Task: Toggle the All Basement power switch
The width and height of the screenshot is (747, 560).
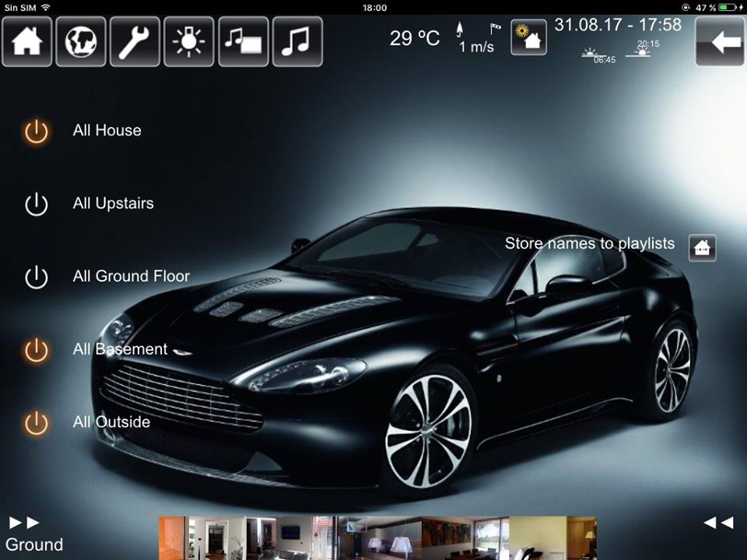Action: (x=37, y=350)
